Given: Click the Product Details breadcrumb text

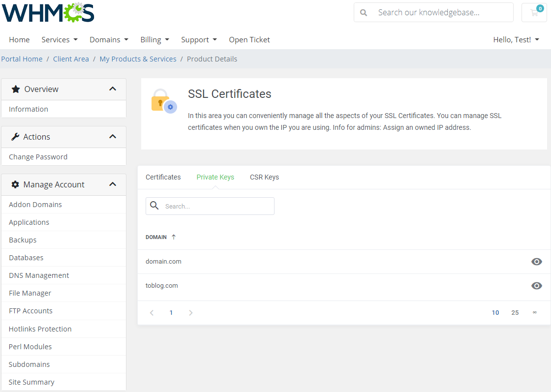Looking at the screenshot, I should point(212,59).
